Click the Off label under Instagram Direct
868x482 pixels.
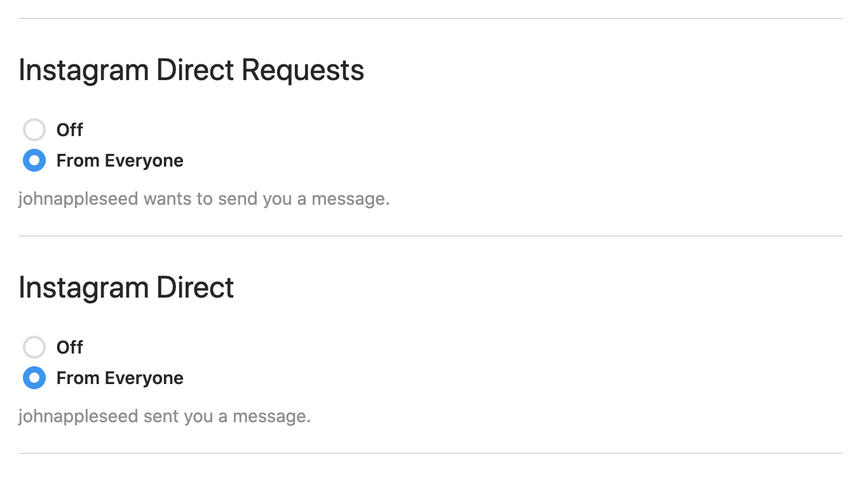(69, 347)
